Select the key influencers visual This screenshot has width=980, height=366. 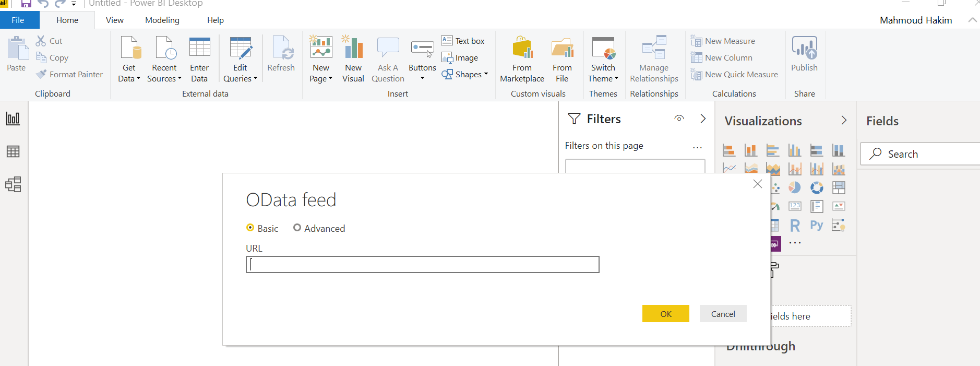839,225
